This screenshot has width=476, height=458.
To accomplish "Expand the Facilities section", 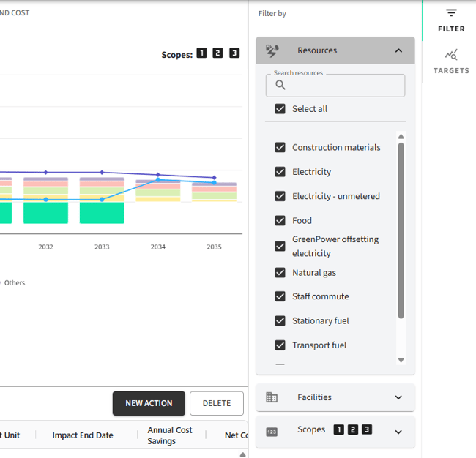I will tap(398, 397).
